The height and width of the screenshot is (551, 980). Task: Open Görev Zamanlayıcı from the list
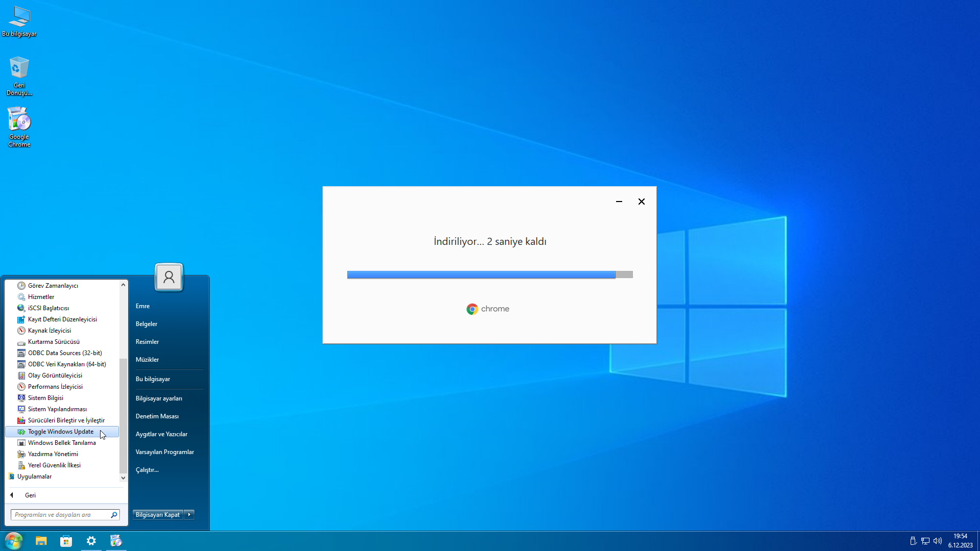[62, 286]
